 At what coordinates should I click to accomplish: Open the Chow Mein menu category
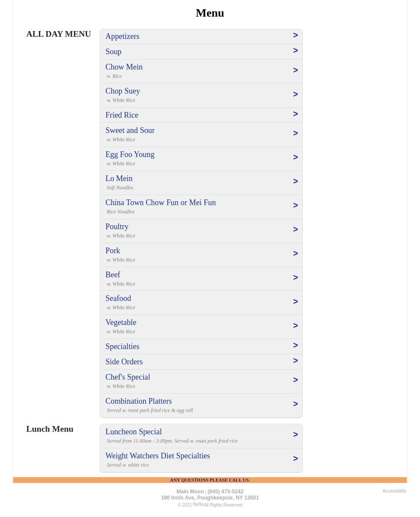point(124,67)
